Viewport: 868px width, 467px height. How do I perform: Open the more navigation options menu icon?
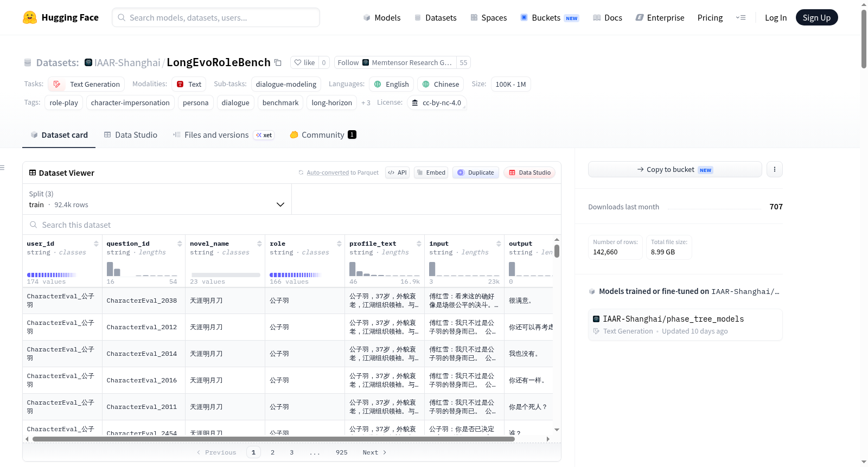741,17
